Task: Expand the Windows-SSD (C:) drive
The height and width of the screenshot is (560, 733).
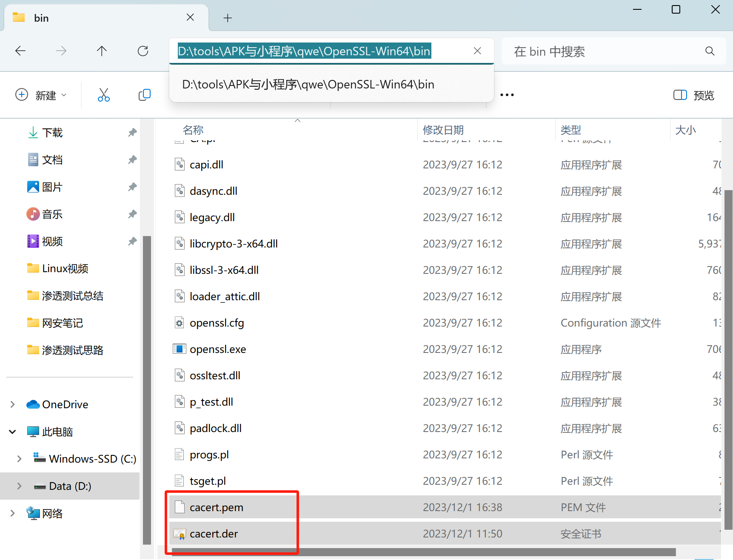Action: coord(19,459)
